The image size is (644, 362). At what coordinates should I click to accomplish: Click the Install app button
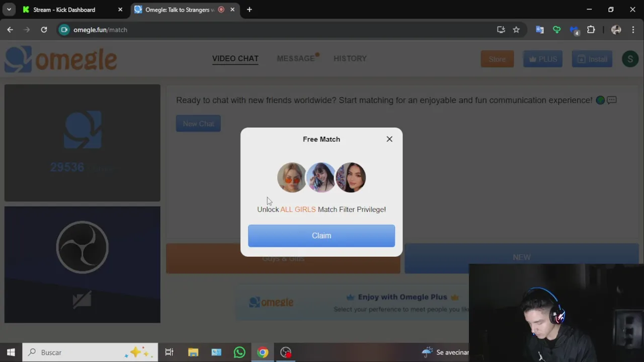(592, 59)
